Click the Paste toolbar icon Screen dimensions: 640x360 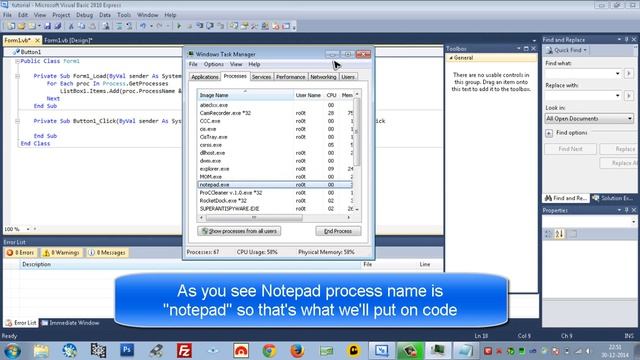pyautogui.click(x=92, y=26)
